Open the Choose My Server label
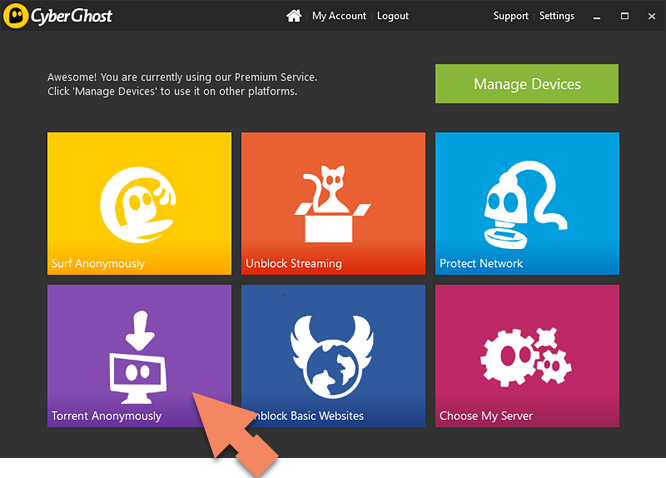This screenshot has height=478, width=666. tap(486, 416)
